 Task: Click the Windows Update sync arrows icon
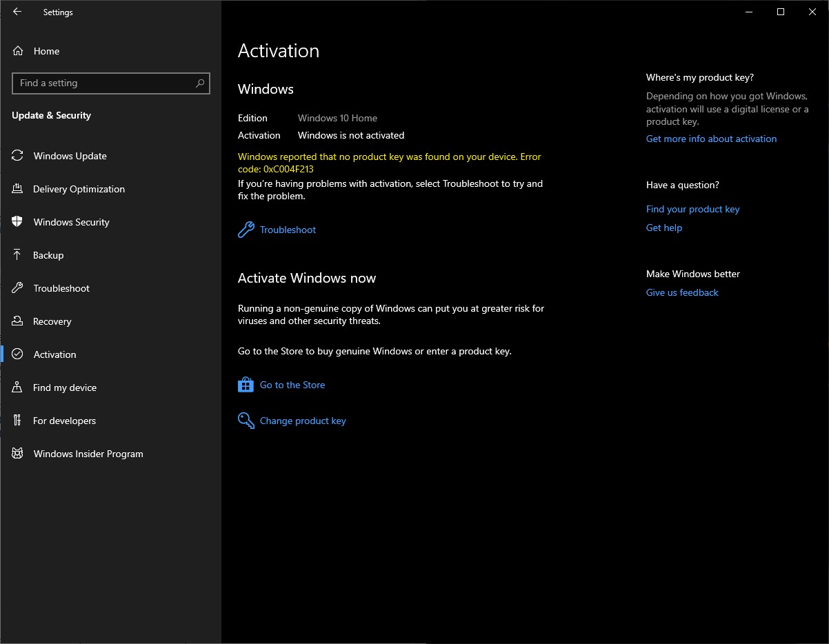tap(18, 156)
